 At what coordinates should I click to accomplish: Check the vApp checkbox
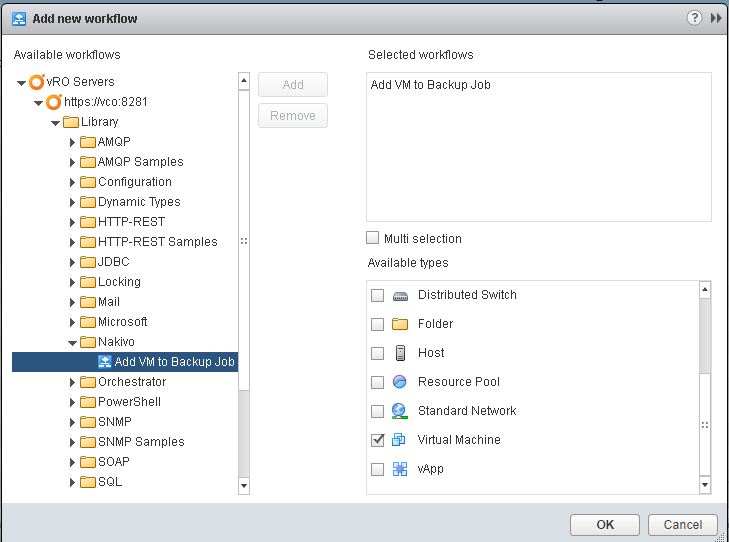[378, 469]
